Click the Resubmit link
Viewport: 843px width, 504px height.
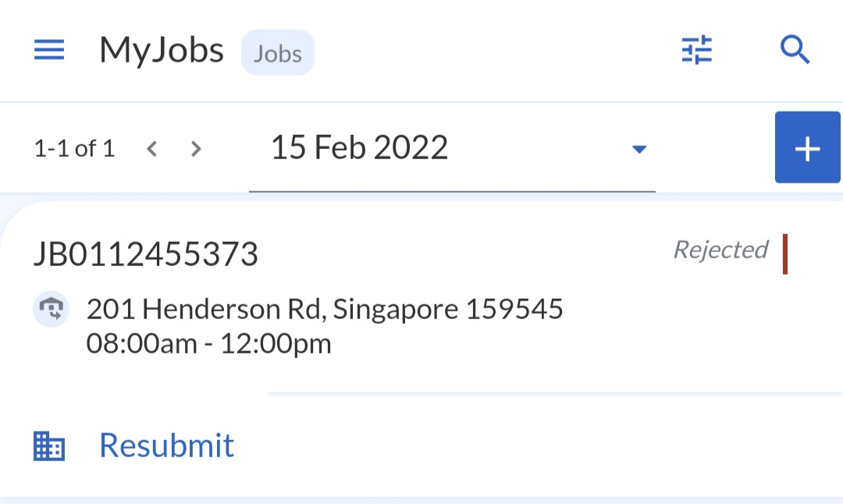coord(166,445)
